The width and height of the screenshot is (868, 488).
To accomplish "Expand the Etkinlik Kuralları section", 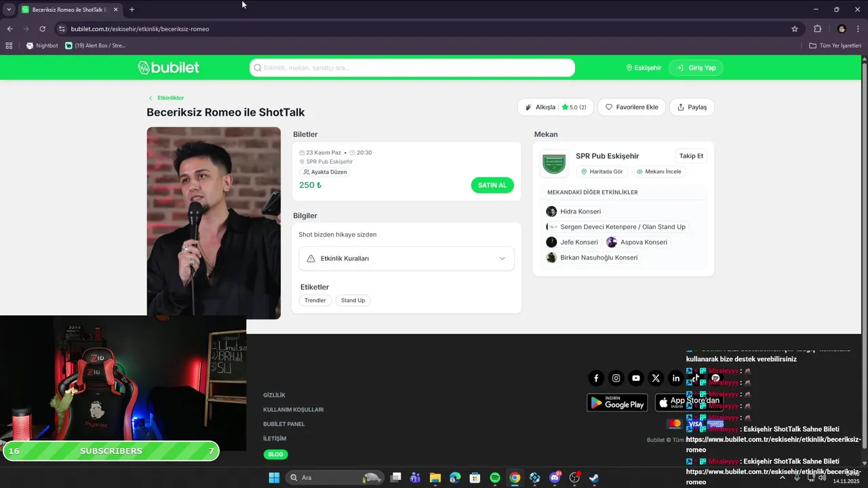I will pyautogui.click(x=406, y=258).
